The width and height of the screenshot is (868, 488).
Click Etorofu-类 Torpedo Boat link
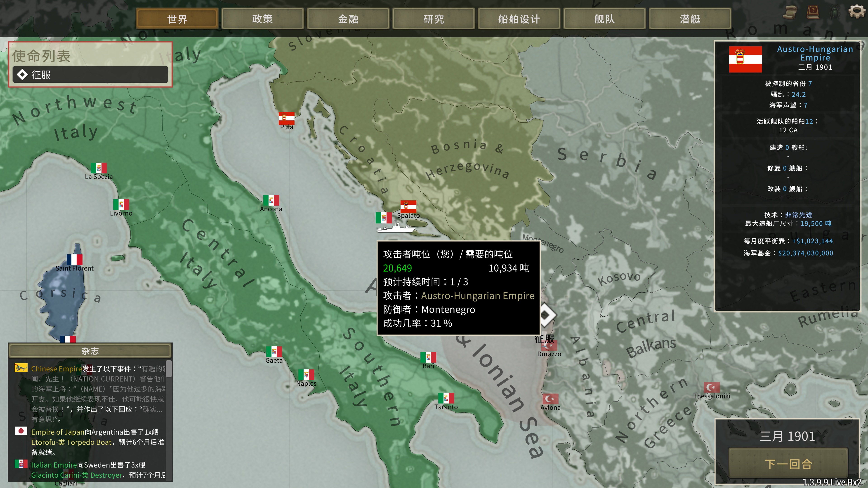point(71,442)
